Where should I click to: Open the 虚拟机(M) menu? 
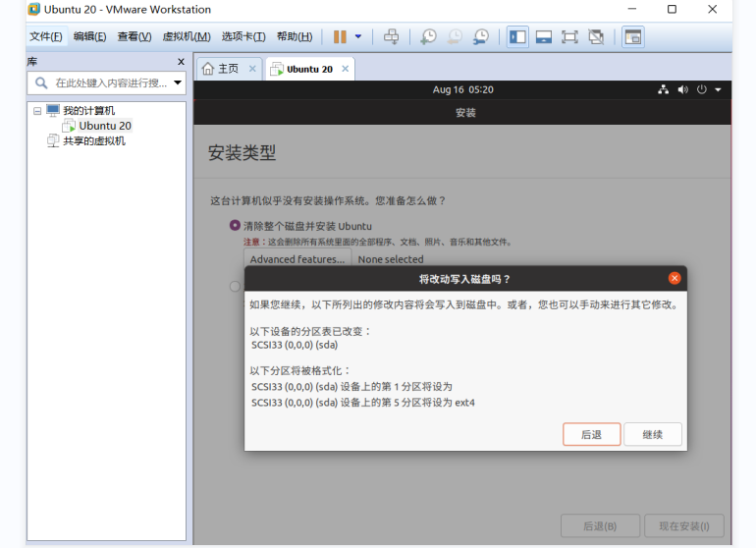[187, 36]
